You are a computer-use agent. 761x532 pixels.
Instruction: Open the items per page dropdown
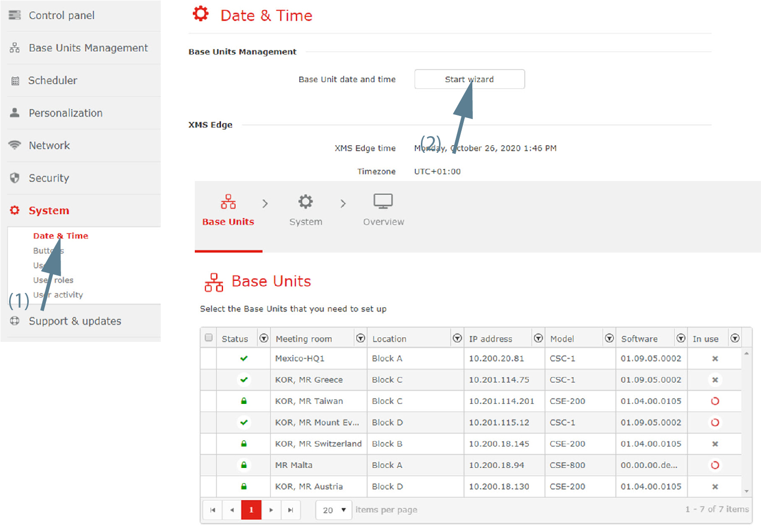coord(334,510)
